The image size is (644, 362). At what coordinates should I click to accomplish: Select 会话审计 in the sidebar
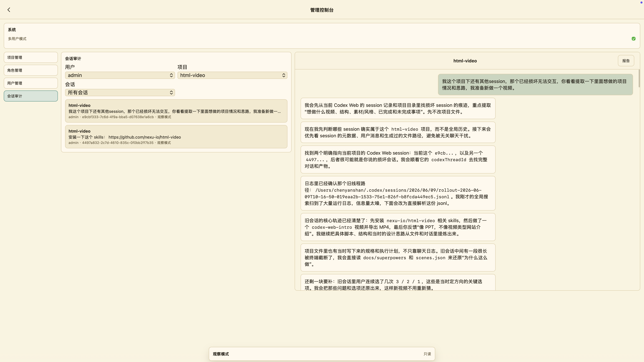pos(31,96)
